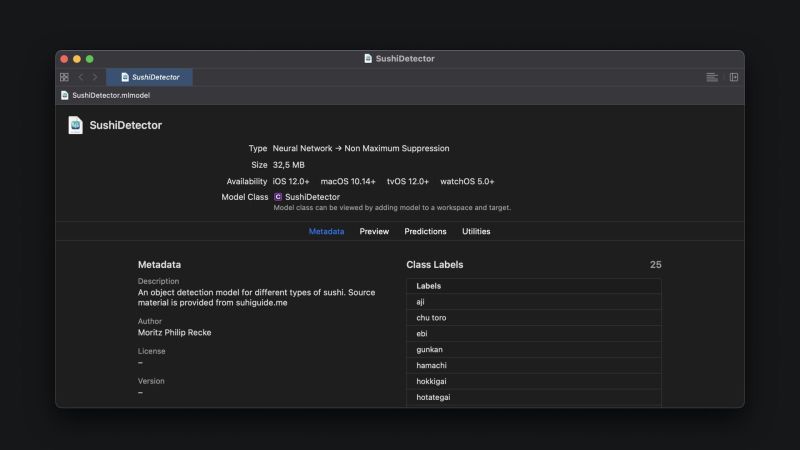The width and height of the screenshot is (800, 450).
Task: Go back with the left chevron
Action: tap(81, 77)
